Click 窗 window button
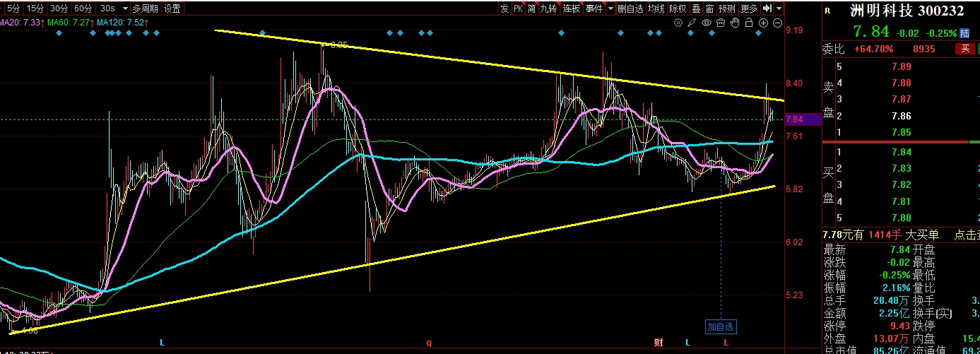Viewport: 980px width, 354px height. click(x=709, y=8)
